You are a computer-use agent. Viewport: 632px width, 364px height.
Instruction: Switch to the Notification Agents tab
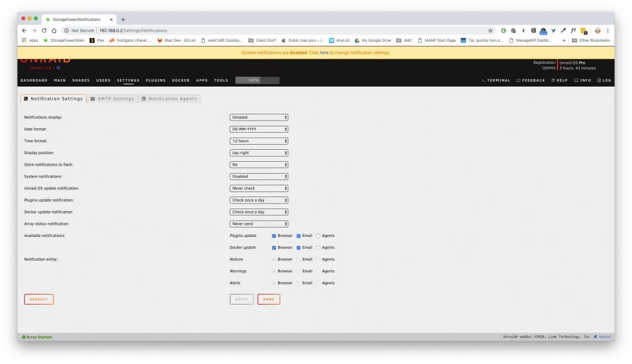pos(169,99)
